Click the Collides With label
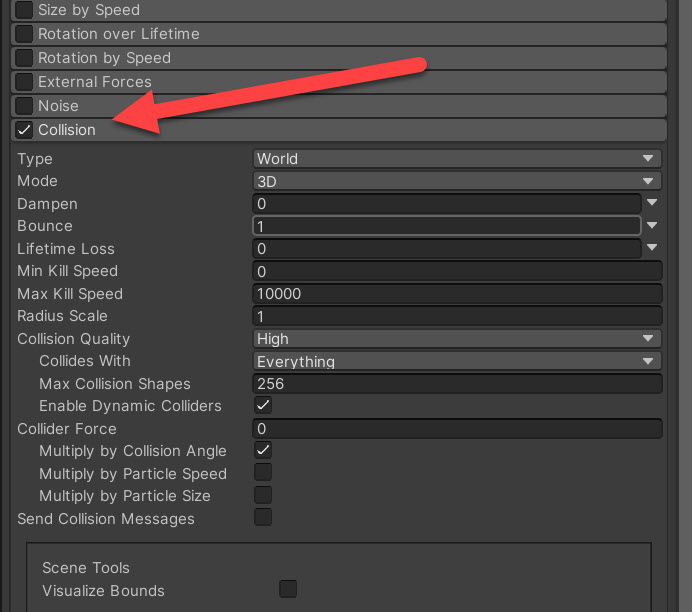692x612 pixels. [x=85, y=361]
